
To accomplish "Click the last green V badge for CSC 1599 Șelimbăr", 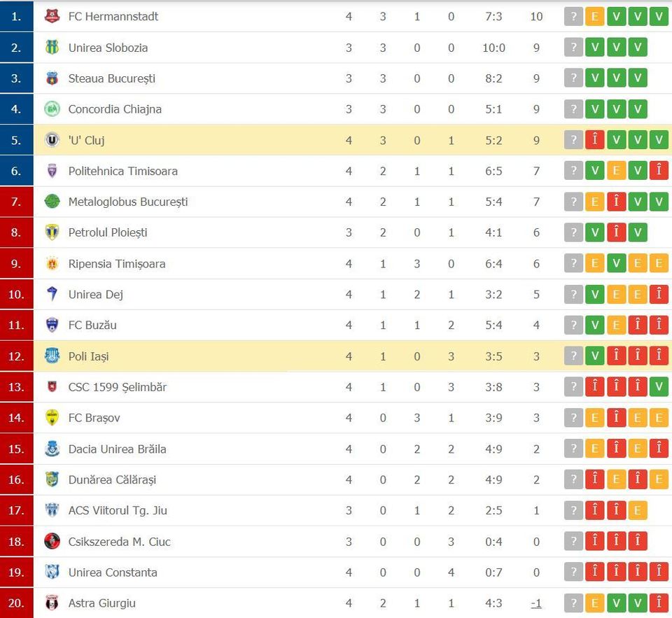I will point(659,387).
